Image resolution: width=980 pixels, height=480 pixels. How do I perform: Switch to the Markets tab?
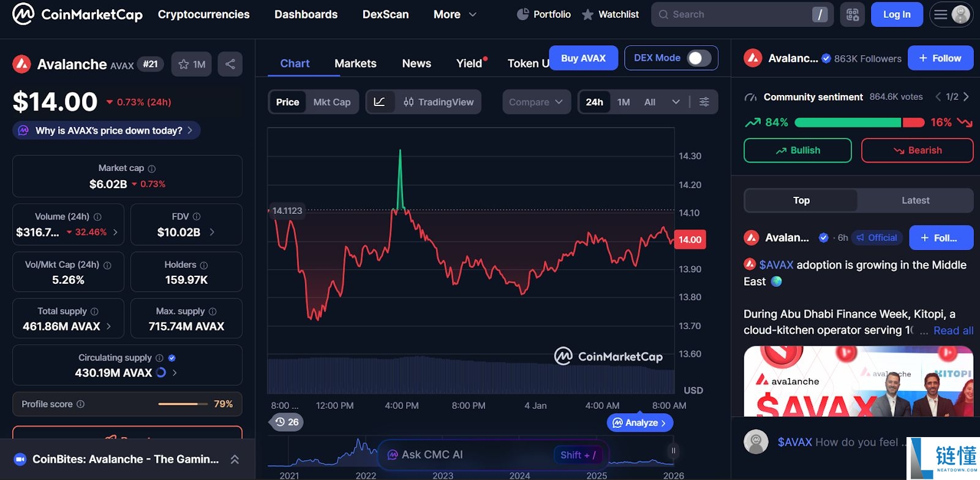[x=355, y=64]
